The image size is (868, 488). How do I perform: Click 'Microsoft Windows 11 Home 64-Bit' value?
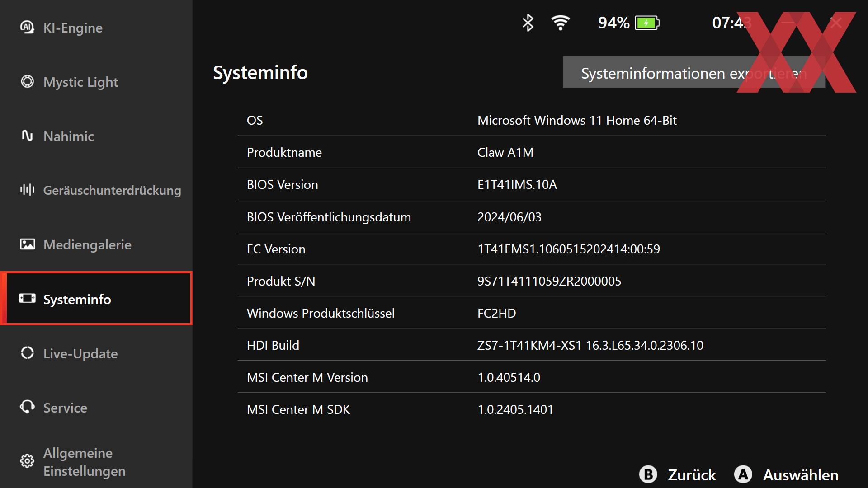(577, 120)
